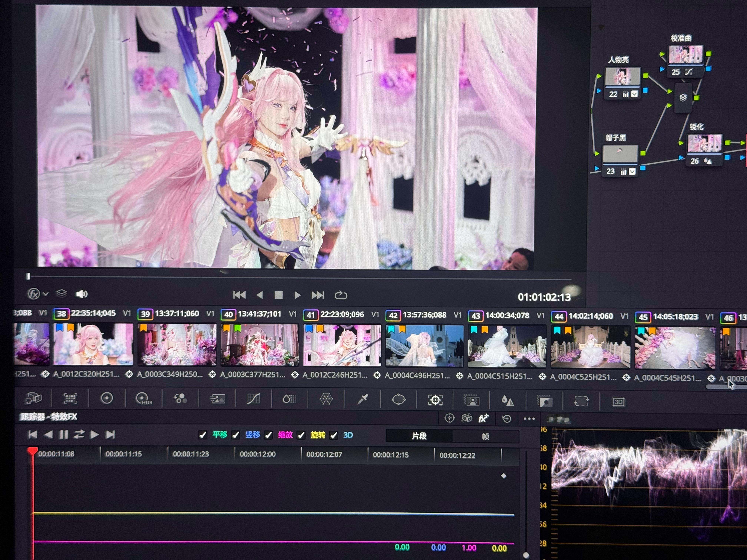Switch tracker to Window tracking mode

[x=449, y=419]
